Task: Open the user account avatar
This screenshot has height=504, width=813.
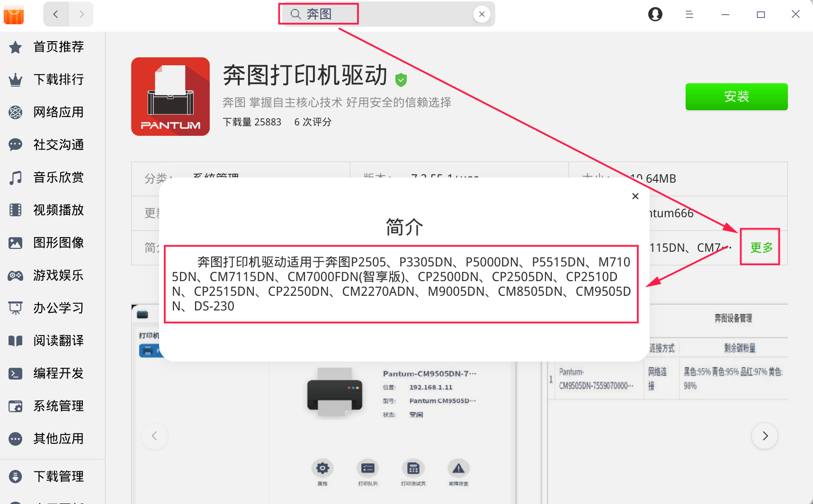Action: (655, 14)
